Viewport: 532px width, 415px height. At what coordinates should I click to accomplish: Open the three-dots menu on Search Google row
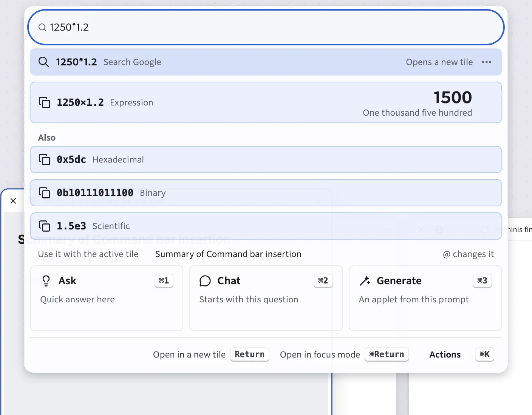[487, 62]
